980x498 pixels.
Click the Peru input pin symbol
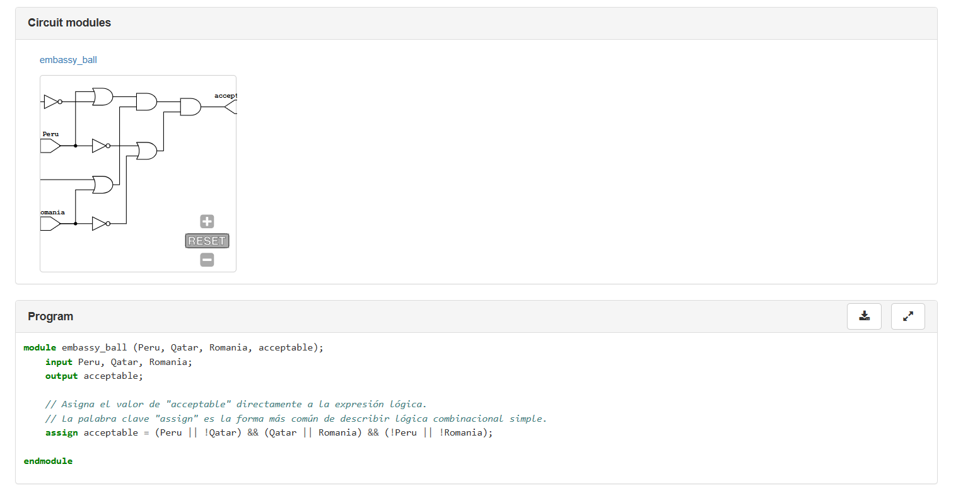(50, 146)
